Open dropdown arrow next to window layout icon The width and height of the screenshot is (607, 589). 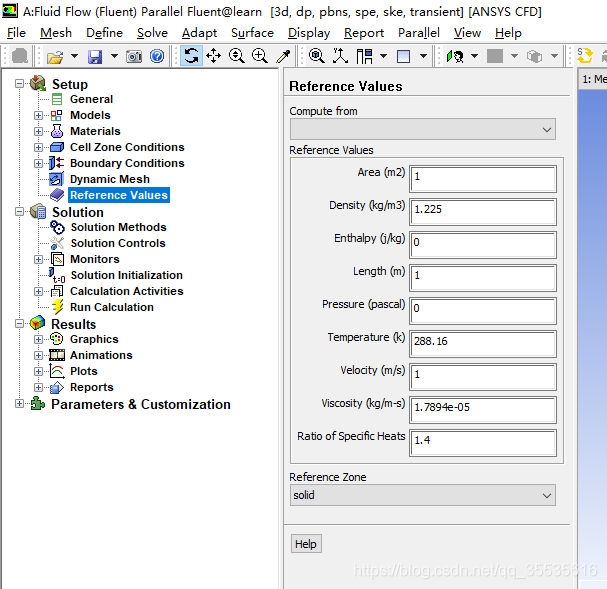tap(383, 57)
